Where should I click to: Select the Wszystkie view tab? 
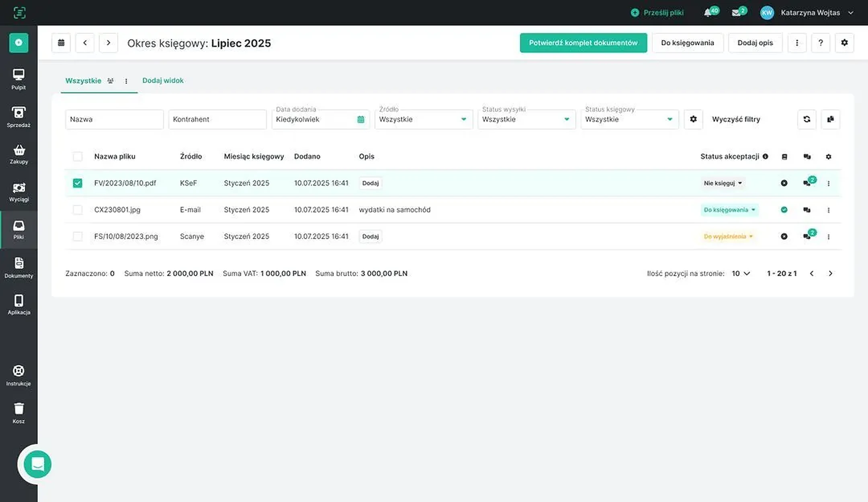[x=83, y=80]
